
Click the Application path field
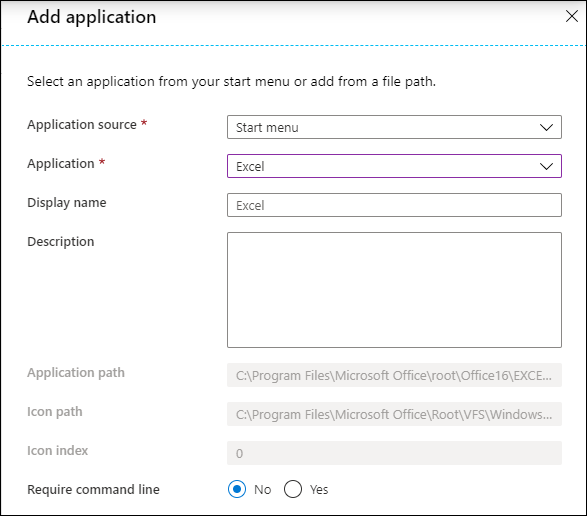pos(394,375)
